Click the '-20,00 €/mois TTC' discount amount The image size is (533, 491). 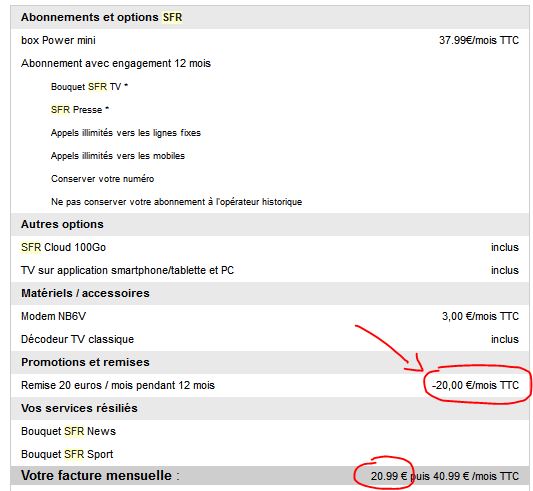tap(475, 385)
